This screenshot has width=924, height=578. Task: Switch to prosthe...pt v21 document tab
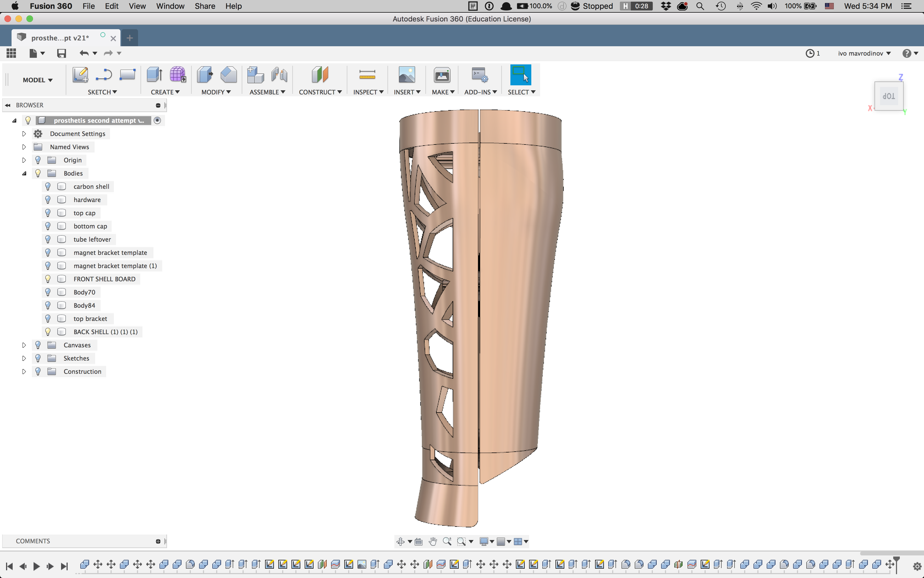pyautogui.click(x=60, y=38)
